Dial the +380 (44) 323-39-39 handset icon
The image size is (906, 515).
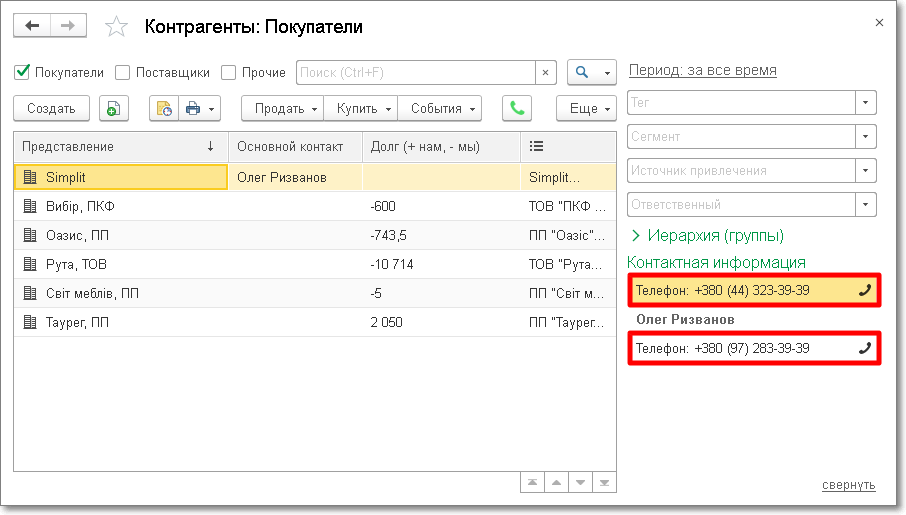(x=865, y=290)
